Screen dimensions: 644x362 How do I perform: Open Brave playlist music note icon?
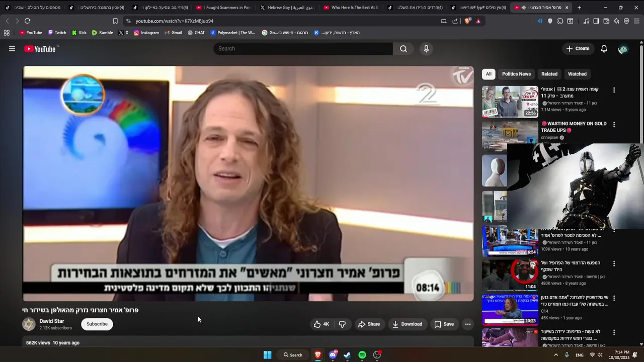coord(586,21)
